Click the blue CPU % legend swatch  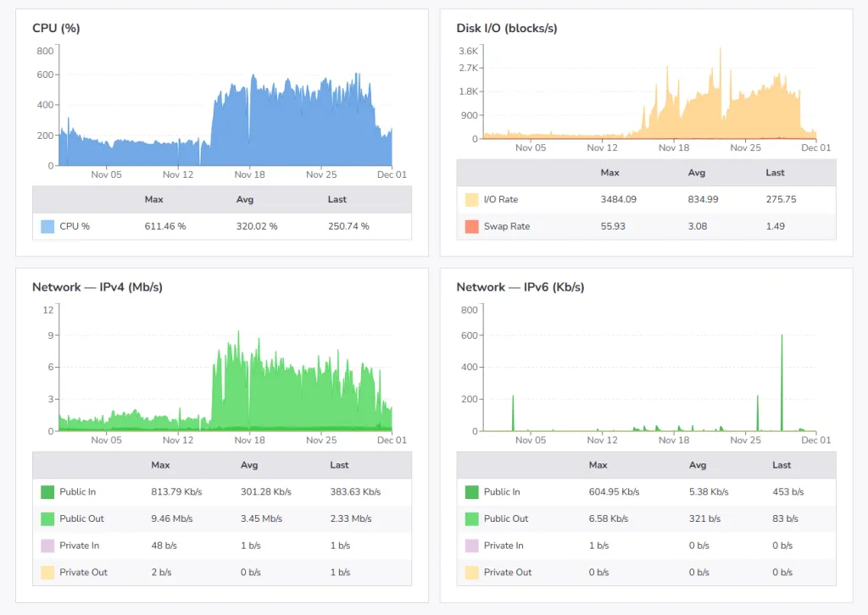[47, 226]
